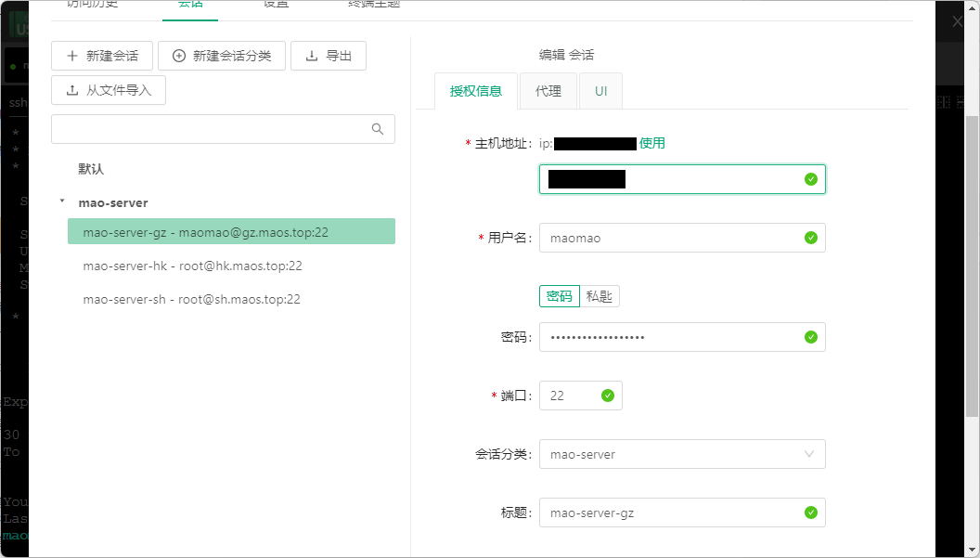Image resolution: width=980 pixels, height=558 pixels.
Task: Select the password authentication option
Action: point(559,296)
